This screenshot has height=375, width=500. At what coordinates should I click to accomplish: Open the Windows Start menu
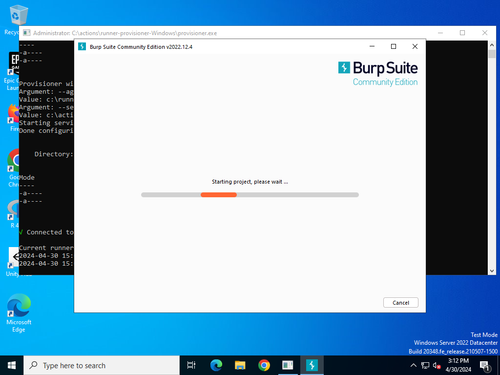point(12,365)
